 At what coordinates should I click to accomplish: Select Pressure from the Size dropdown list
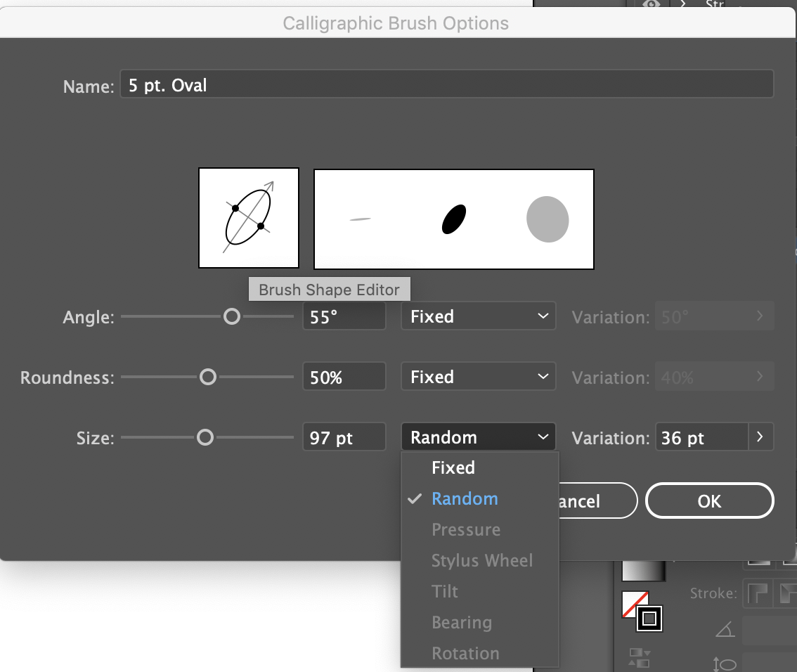tap(465, 529)
